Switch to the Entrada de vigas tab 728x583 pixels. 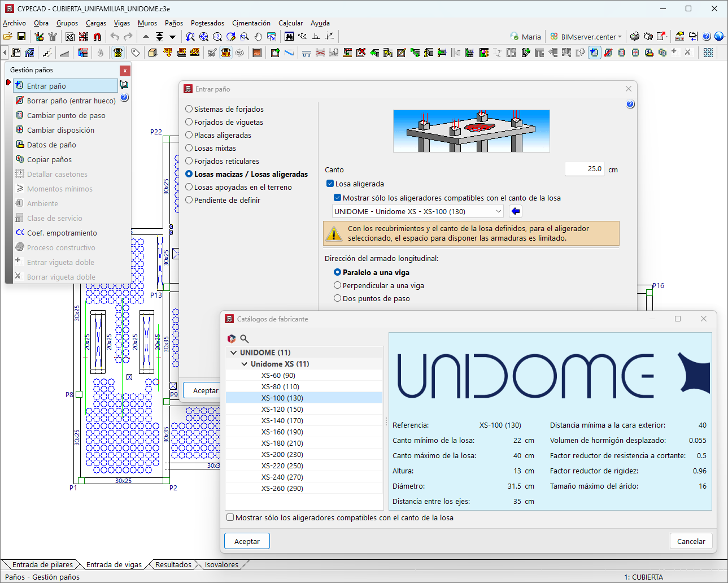coord(114,564)
